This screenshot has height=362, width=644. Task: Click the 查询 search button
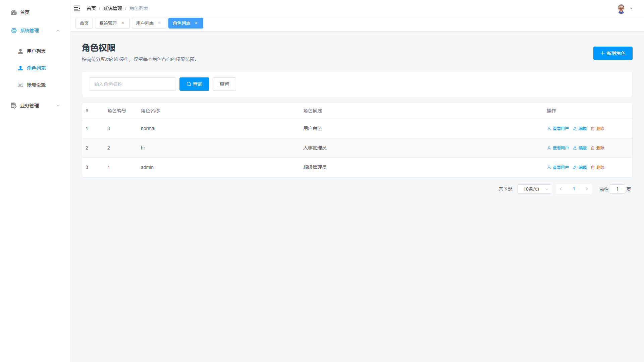(x=194, y=84)
